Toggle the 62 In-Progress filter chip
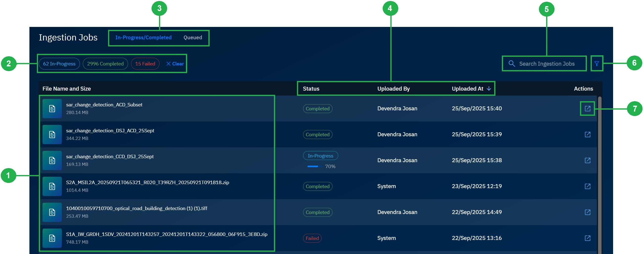644x254 pixels. tap(59, 64)
